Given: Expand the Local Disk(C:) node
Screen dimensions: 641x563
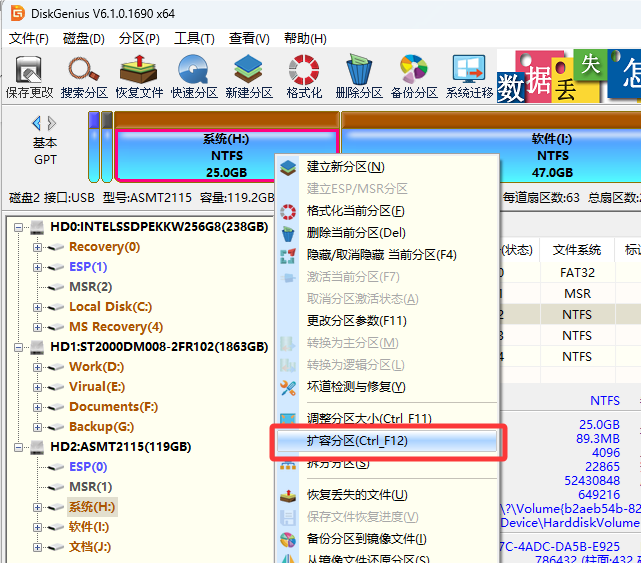Looking at the screenshot, I should pyautogui.click(x=37, y=307).
